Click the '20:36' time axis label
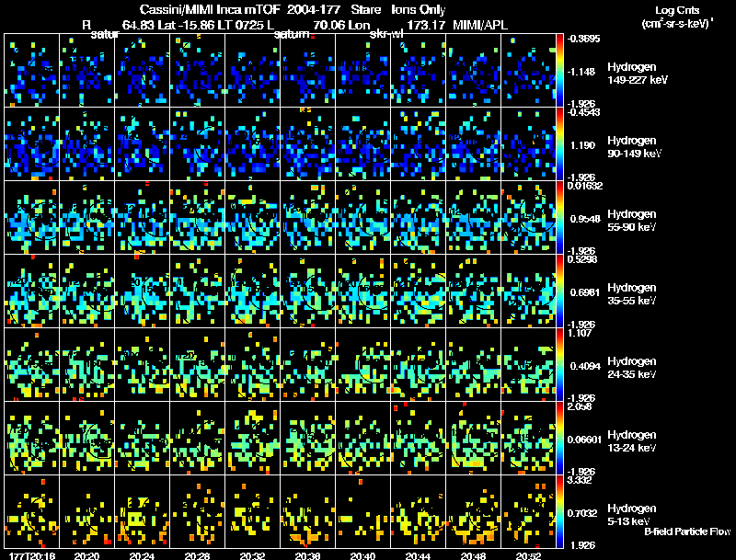Image resolution: width=736 pixels, height=560 pixels. pos(307,555)
